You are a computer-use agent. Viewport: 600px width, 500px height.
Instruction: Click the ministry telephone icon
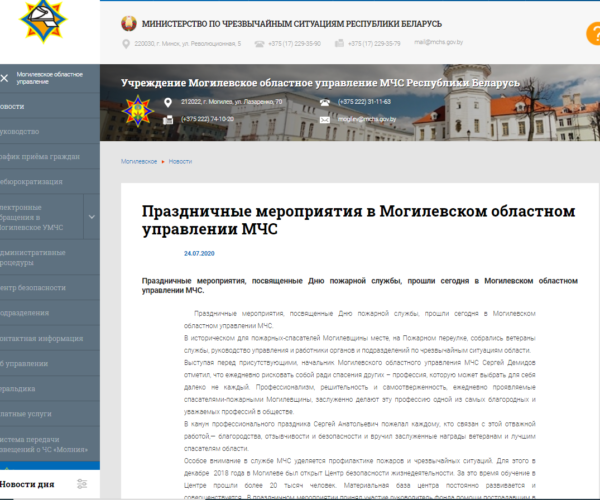[259, 44]
